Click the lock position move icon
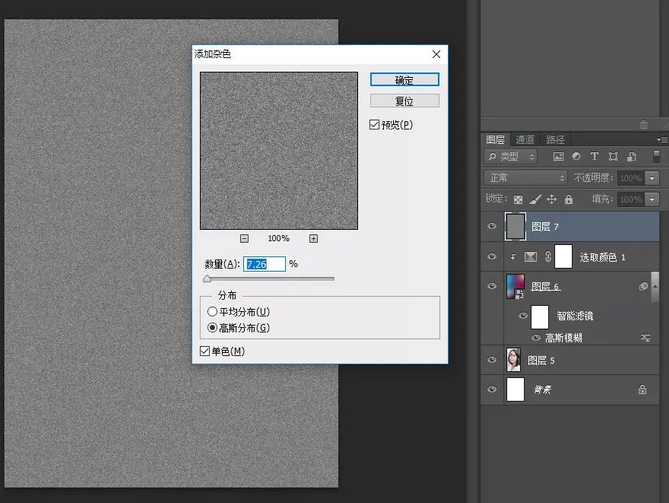This screenshot has height=503, width=669. (x=551, y=200)
